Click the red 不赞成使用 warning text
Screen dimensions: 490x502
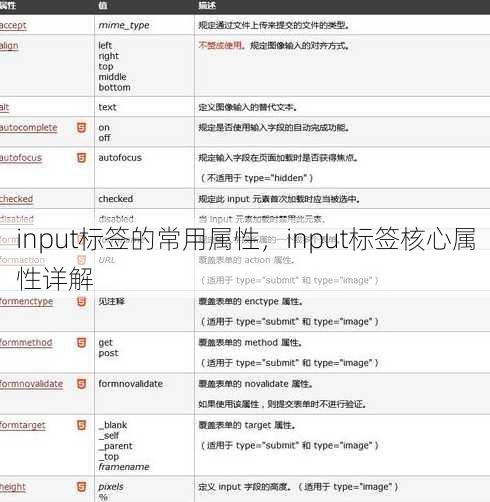220,45
